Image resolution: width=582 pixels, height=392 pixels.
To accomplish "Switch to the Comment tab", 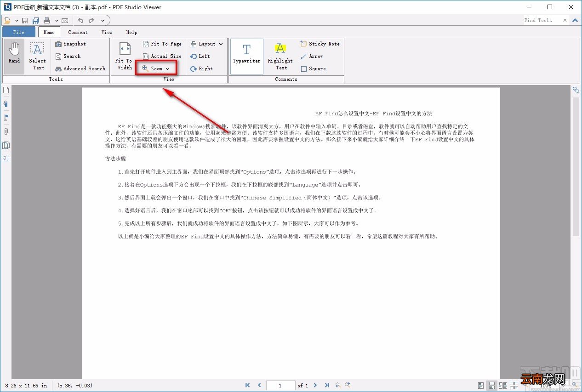I will (x=78, y=32).
